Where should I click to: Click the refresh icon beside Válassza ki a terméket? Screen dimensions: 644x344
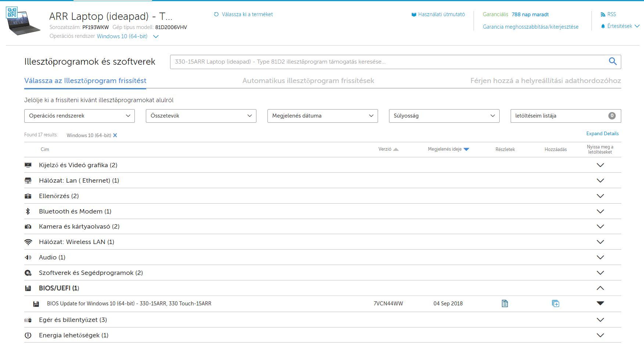click(x=216, y=14)
